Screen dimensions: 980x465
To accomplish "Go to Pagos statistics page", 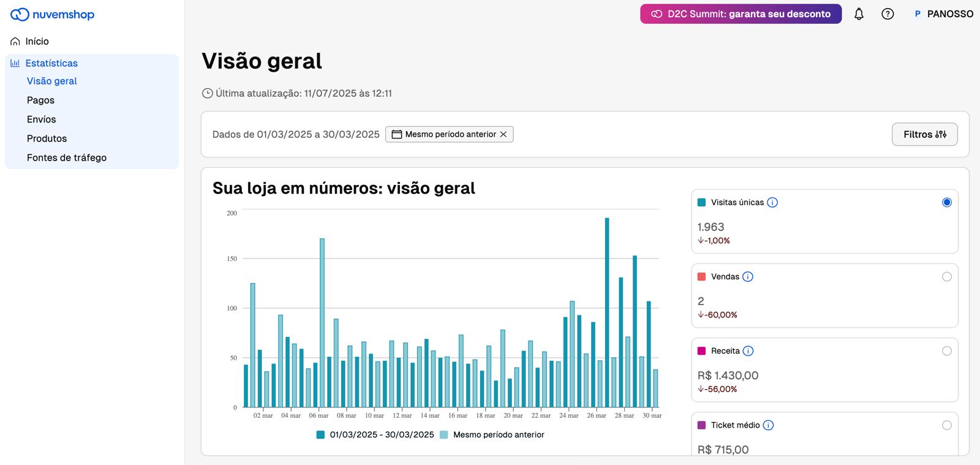I will point(40,100).
